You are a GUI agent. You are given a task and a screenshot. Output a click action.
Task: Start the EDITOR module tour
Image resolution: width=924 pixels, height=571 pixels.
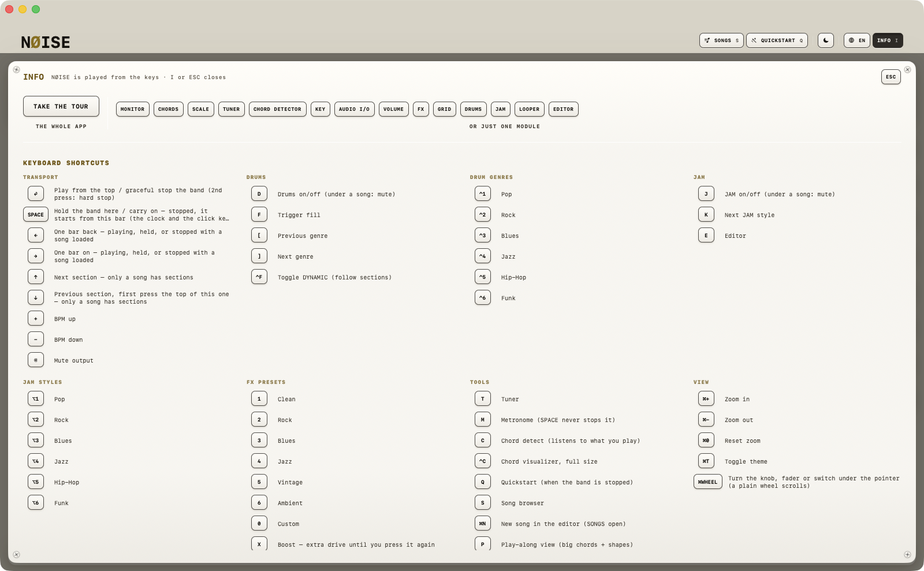(564, 109)
